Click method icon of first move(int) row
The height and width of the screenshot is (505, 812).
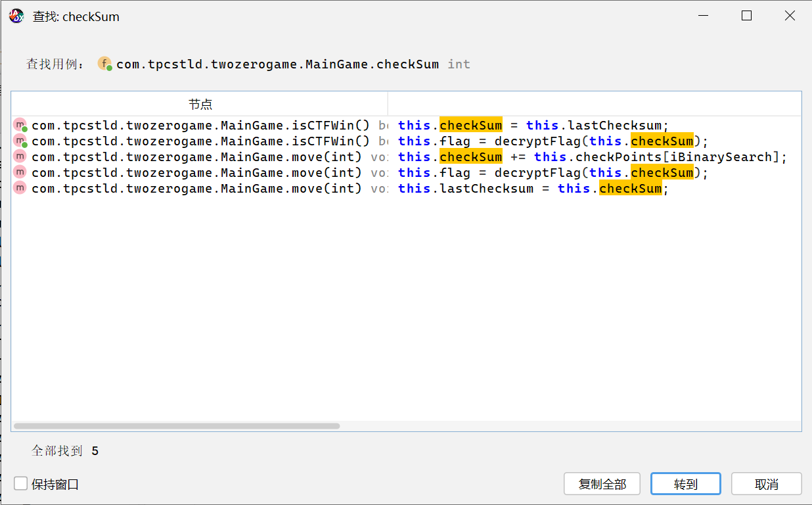[20, 157]
